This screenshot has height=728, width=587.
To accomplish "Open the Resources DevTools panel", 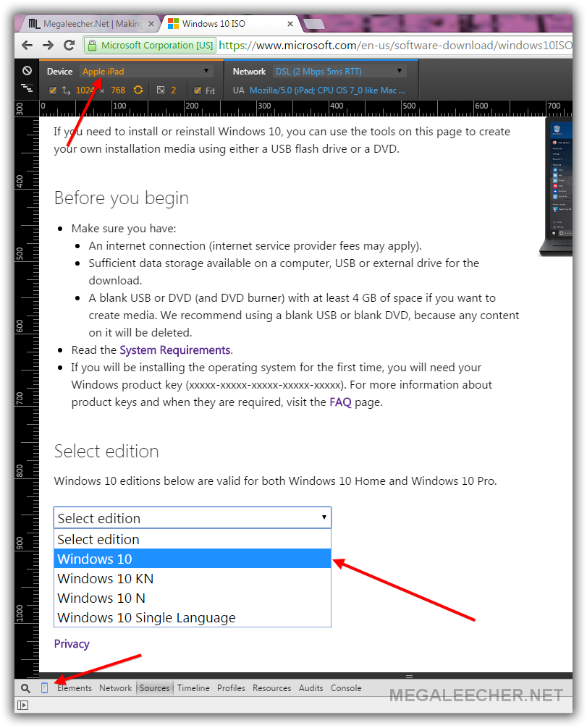I will pyautogui.click(x=271, y=688).
